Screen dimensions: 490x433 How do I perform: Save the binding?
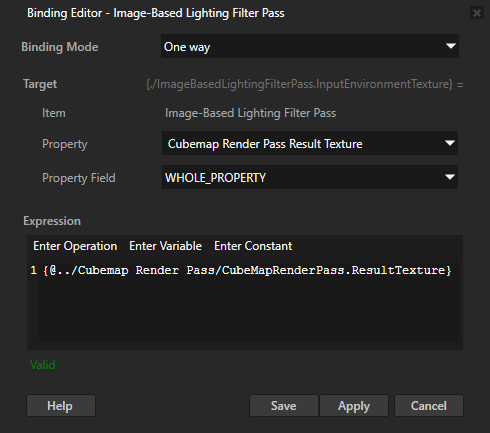pyautogui.click(x=284, y=406)
